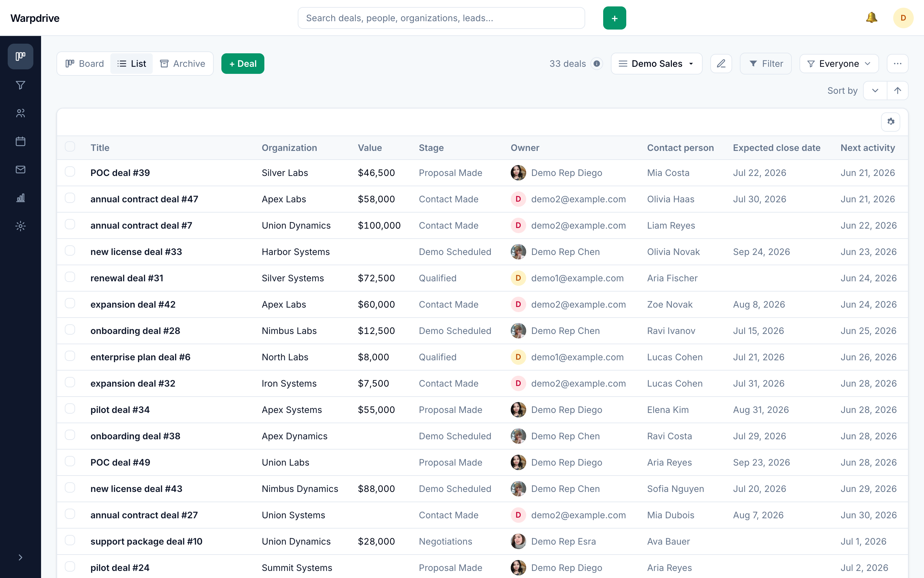The width and height of the screenshot is (924, 578).
Task: Switch to Archive view tab
Action: [x=183, y=64]
